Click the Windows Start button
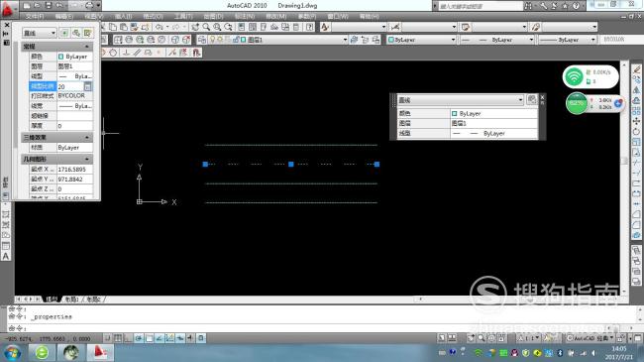This screenshot has width=644, height=362. (x=12, y=353)
